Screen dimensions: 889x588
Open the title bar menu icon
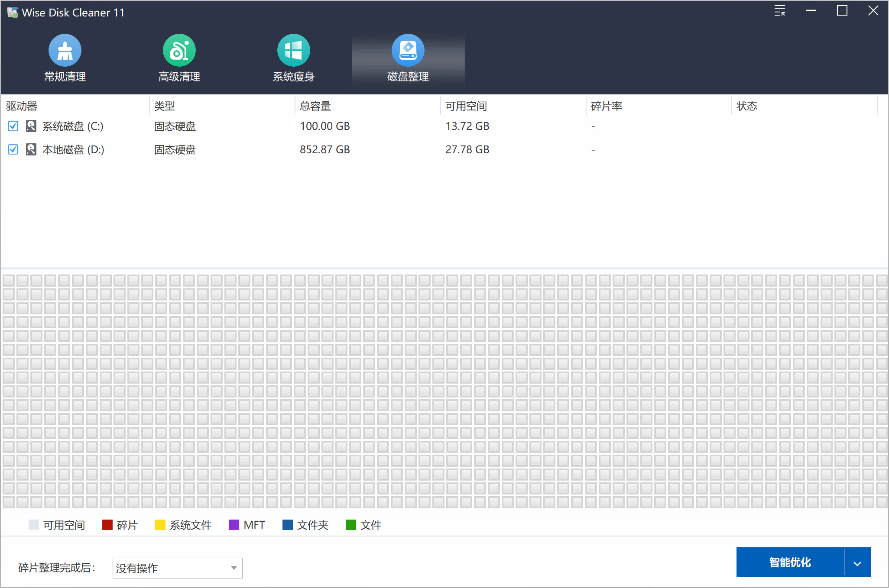[x=780, y=11]
